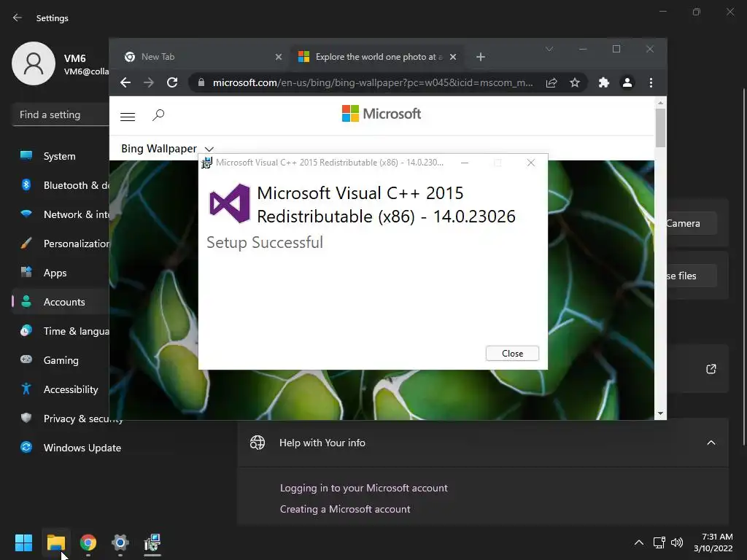Open search on the Microsoft page

(x=158, y=114)
